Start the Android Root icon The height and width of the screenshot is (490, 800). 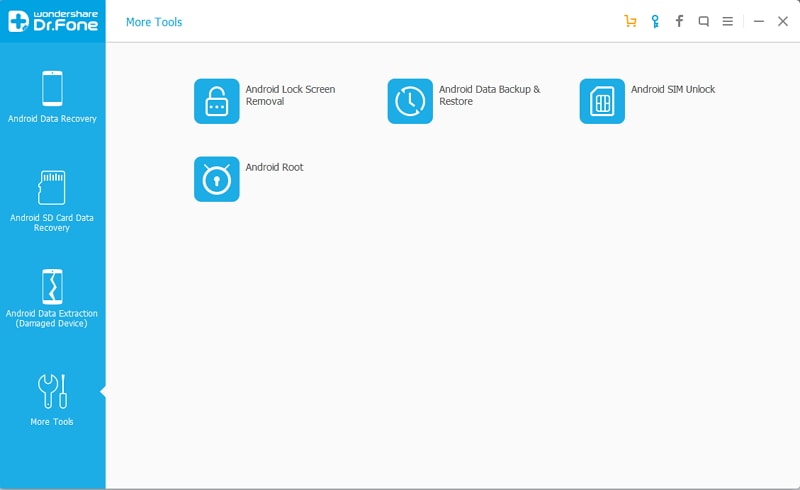[216, 179]
